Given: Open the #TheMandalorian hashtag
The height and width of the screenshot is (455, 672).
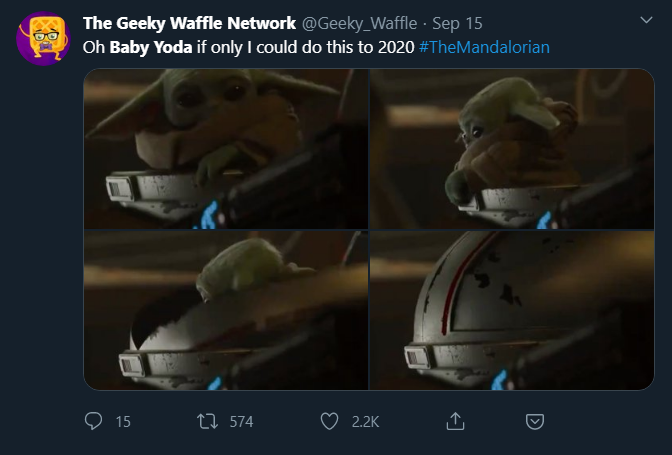Looking at the screenshot, I should pyautogui.click(x=485, y=47).
